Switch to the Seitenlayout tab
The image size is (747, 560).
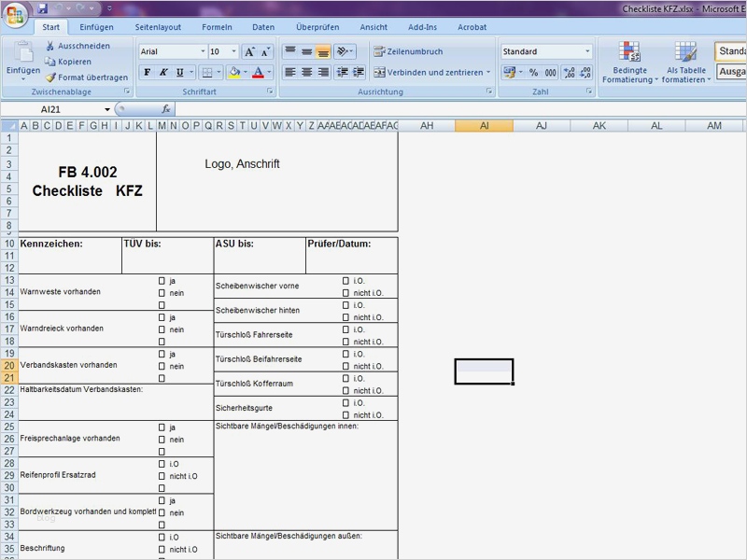click(x=158, y=27)
